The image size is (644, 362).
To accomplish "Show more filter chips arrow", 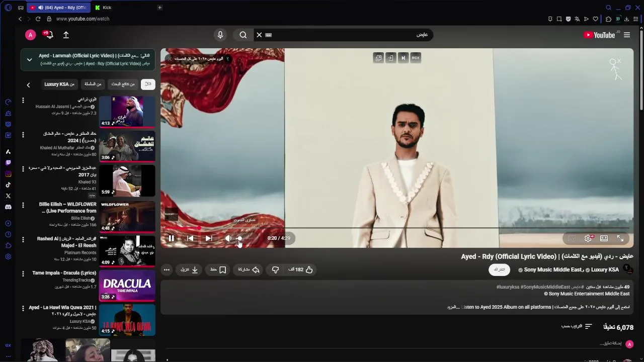I will tap(28, 85).
